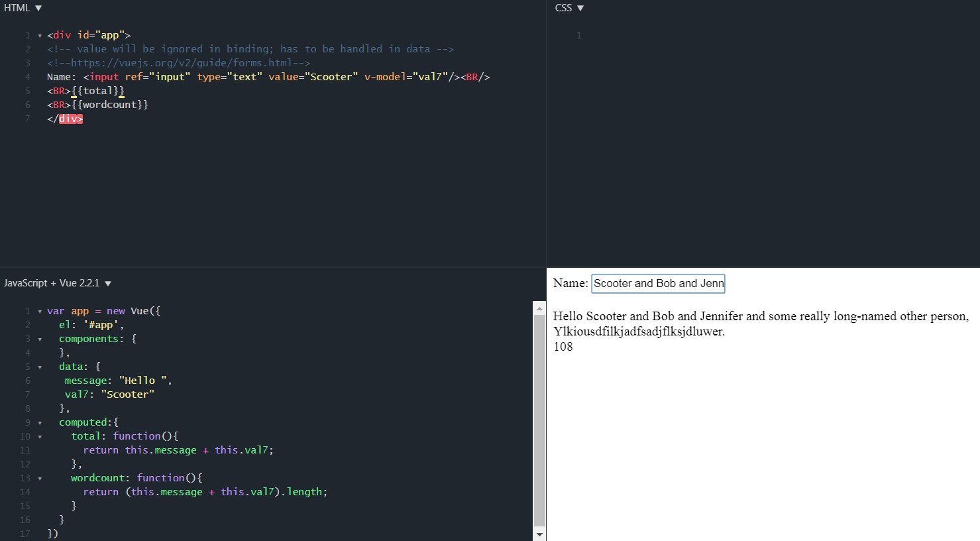Image resolution: width=980 pixels, height=541 pixels.
Task: Collapse the Vue instance fold arrow
Action: tap(39, 310)
